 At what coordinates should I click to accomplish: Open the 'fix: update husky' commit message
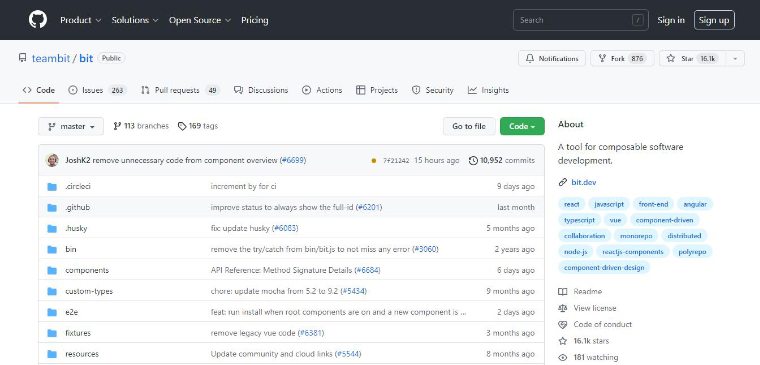240,228
